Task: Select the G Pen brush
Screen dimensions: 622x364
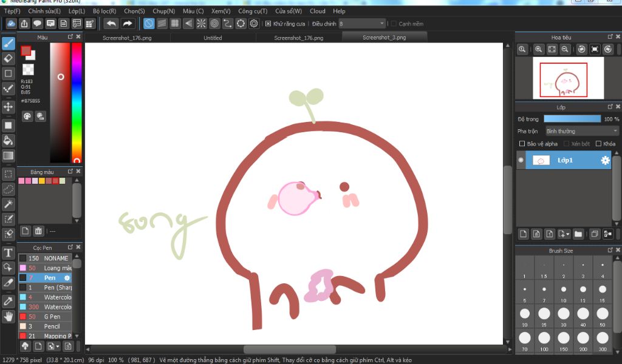Action: click(x=45, y=317)
